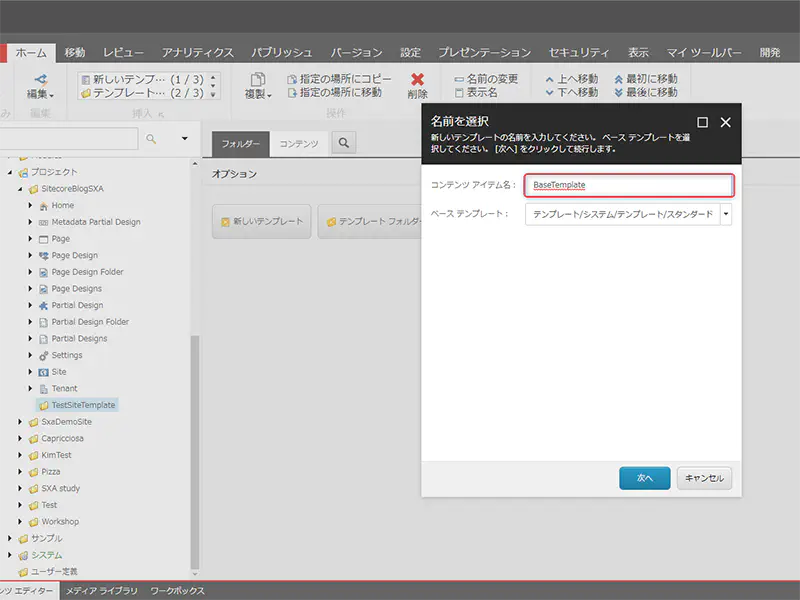Open the 移動 ribbon tab

(x=75, y=53)
